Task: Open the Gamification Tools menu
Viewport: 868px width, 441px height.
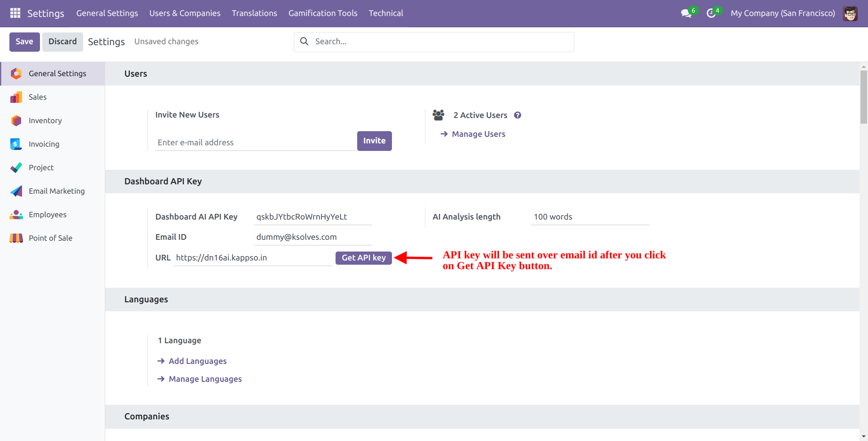Action: tap(323, 13)
